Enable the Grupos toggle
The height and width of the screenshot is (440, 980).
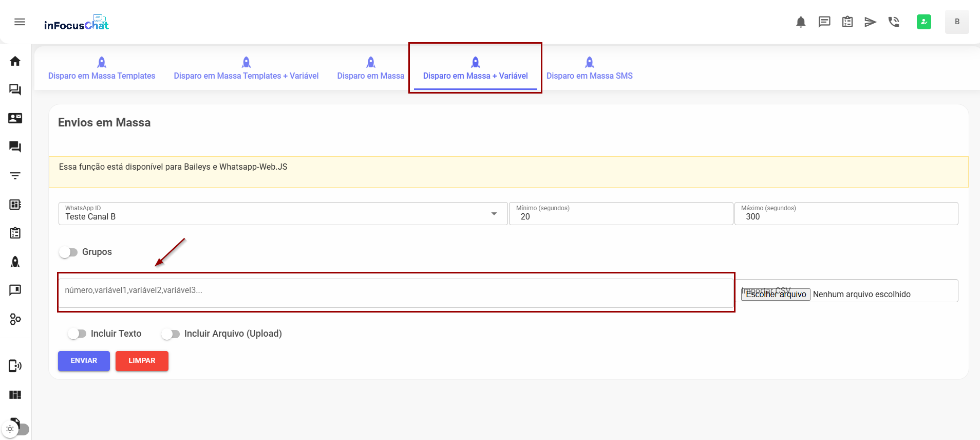tap(68, 252)
